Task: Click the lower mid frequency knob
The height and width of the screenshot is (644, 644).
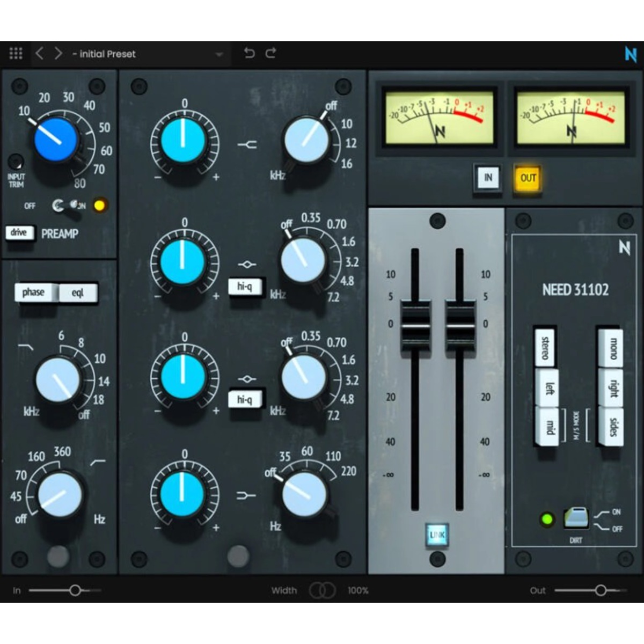Action: (304, 376)
